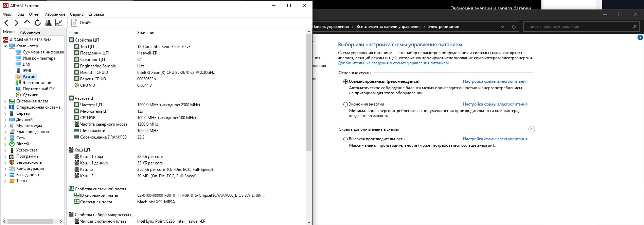Expand the Мультимедиа tree node

pyautogui.click(x=5, y=126)
